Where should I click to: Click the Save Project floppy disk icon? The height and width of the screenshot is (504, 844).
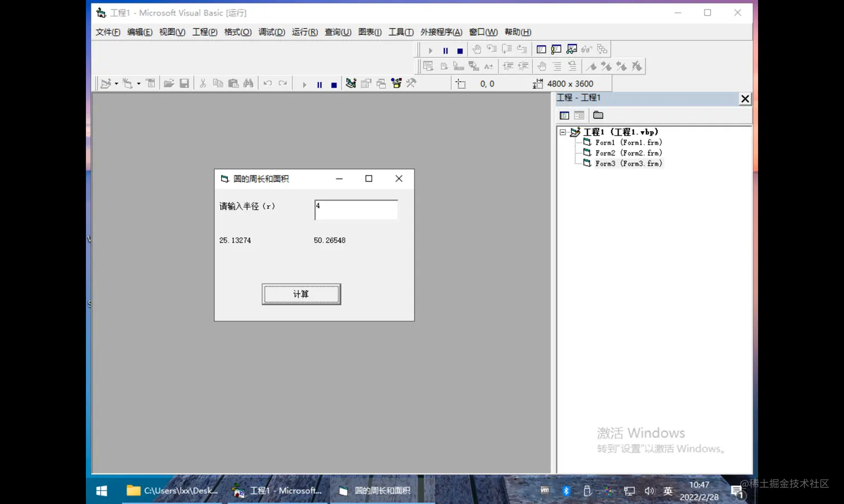[x=184, y=84]
